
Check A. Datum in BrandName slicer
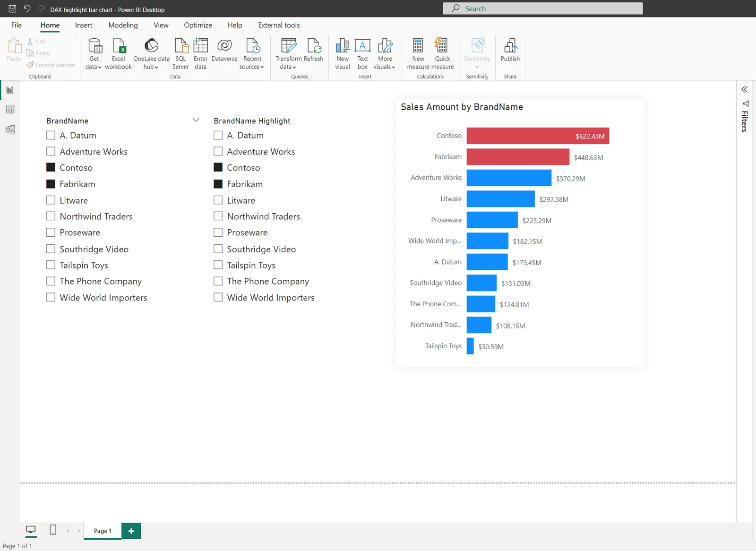click(x=51, y=135)
